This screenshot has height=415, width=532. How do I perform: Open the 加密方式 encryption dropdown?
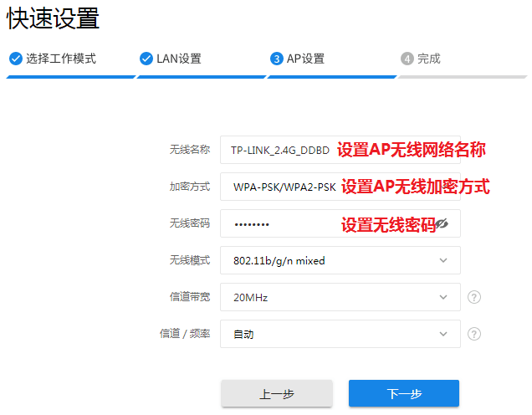click(x=284, y=187)
